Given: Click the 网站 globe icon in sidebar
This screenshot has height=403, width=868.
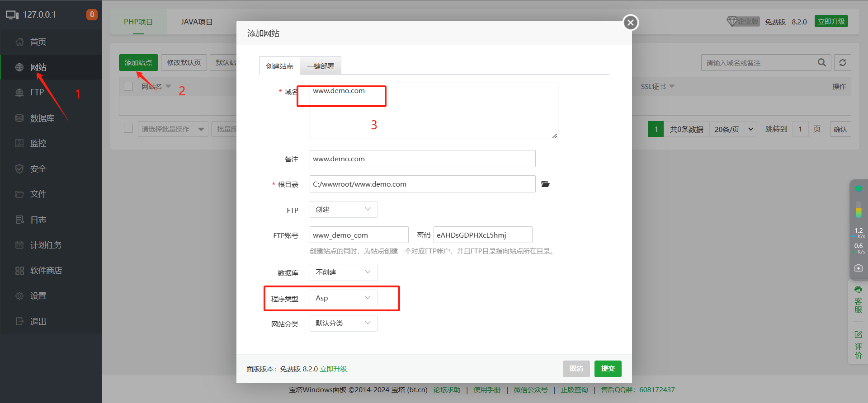Looking at the screenshot, I should point(19,67).
